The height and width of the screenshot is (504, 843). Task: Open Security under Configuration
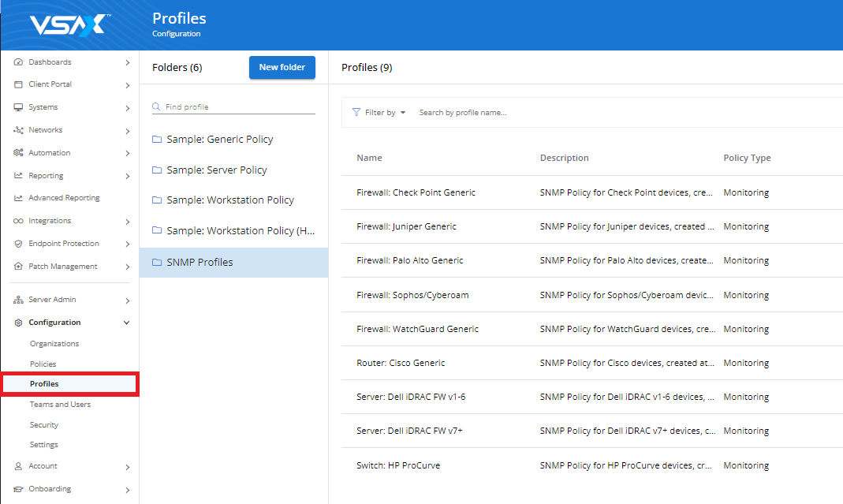click(x=44, y=425)
